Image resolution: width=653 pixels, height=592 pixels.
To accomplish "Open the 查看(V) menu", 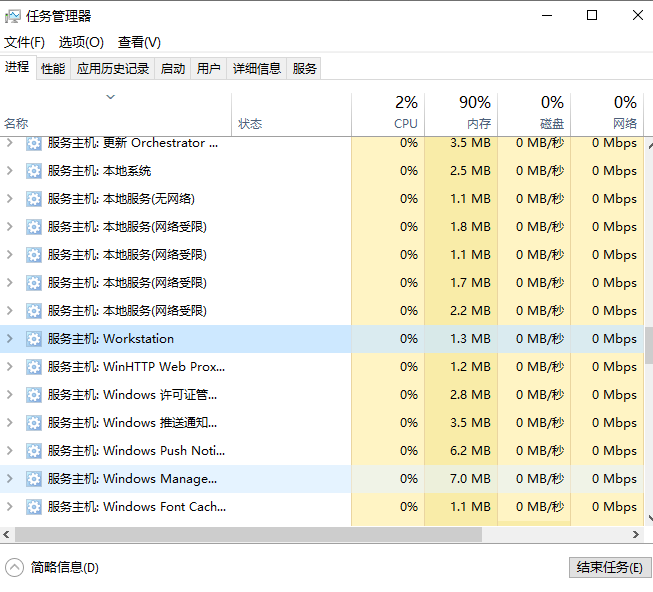I will (x=139, y=42).
